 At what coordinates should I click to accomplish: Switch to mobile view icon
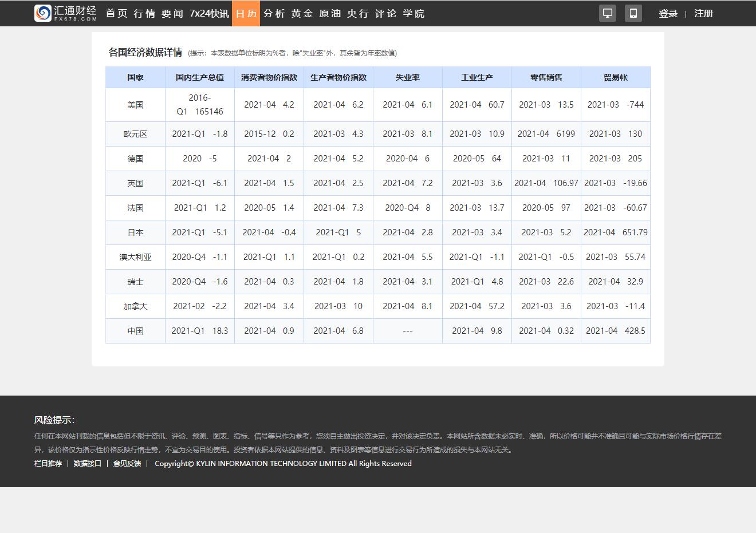[633, 13]
